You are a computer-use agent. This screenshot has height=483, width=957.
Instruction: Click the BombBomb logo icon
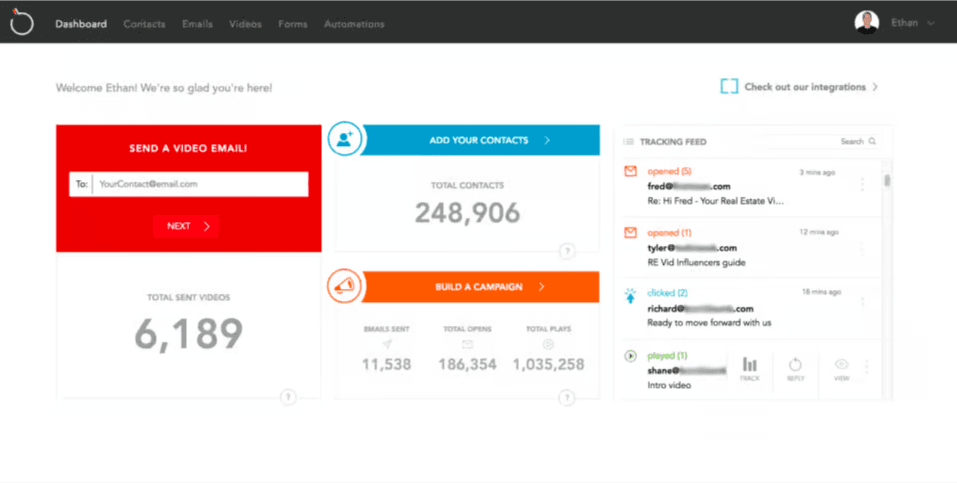(22, 23)
